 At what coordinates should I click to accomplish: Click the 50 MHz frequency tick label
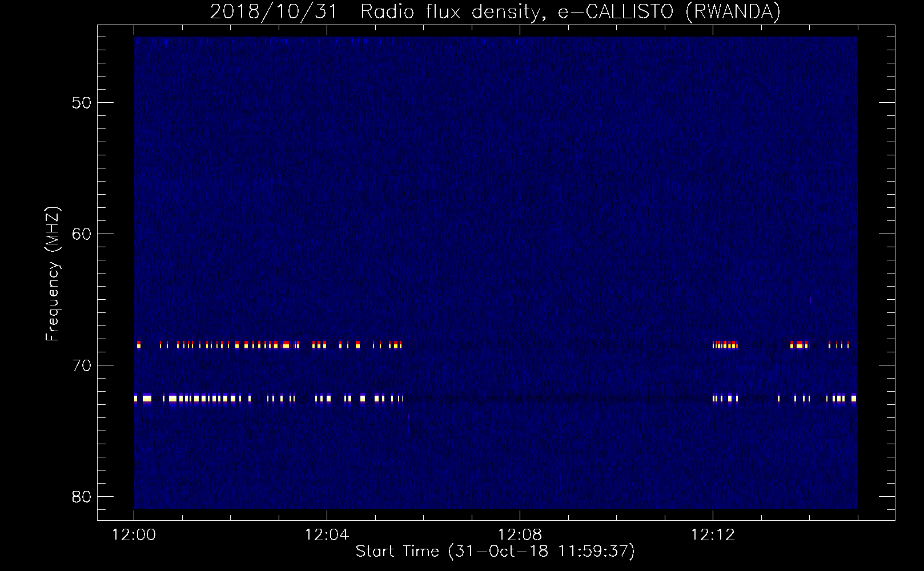tap(82, 103)
